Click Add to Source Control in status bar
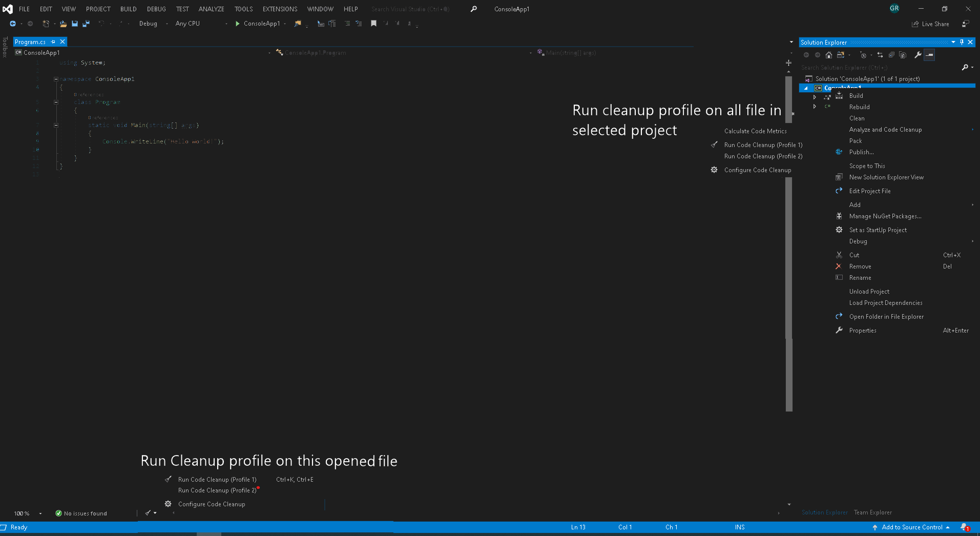Screen dimensions: 980x536 tap(912, 527)
